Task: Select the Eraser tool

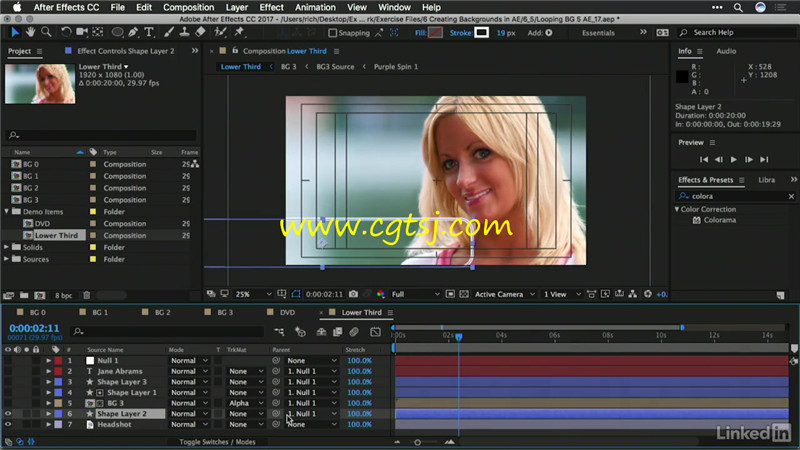Action: (x=200, y=32)
